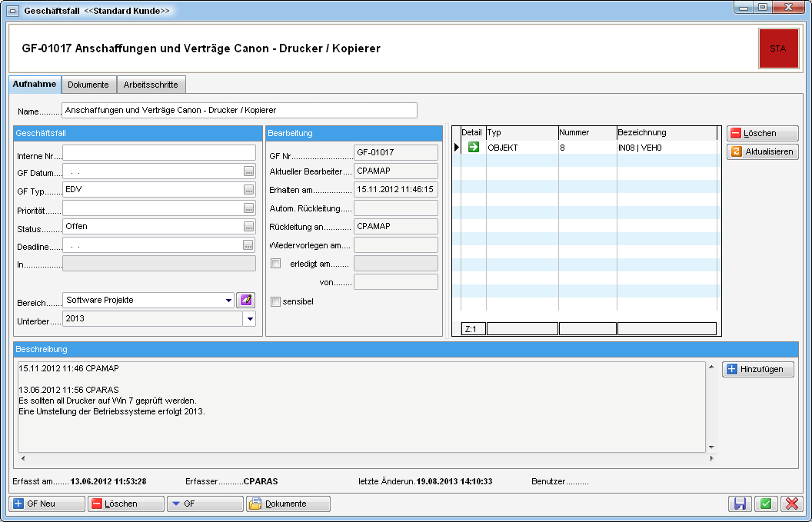The height and width of the screenshot is (522, 812).
Task: Expand the Unterbereich 2013 dropdown
Action: pos(249,319)
